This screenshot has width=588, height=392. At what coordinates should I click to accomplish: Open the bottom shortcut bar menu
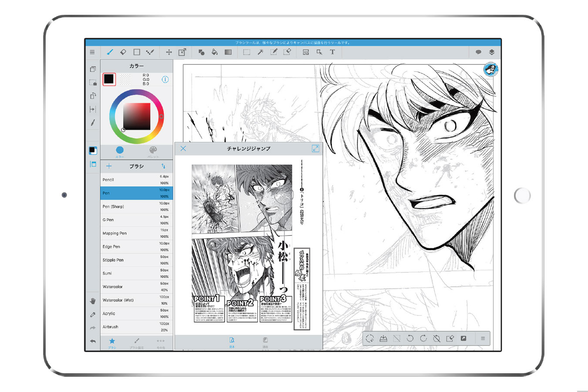(483, 338)
